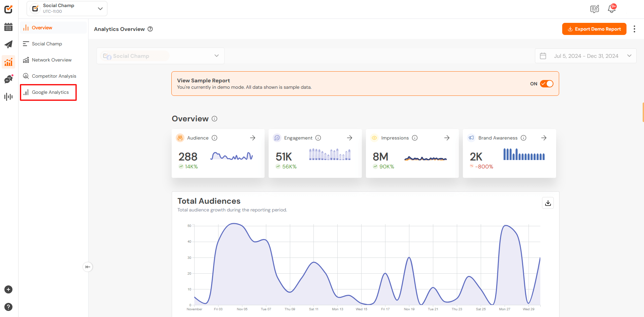Open Social Champ in sidebar menu
Image resolution: width=644 pixels, height=317 pixels.
(54, 44)
